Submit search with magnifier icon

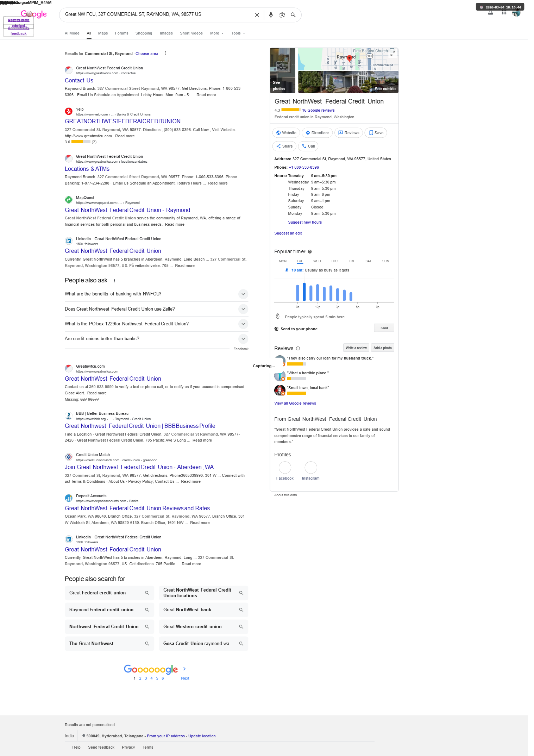click(x=293, y=15)
